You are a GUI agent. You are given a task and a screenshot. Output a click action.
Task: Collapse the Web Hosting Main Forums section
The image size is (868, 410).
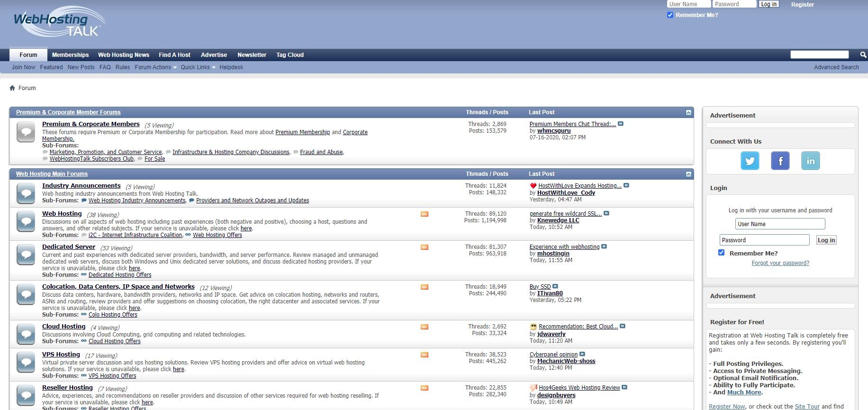688,174
